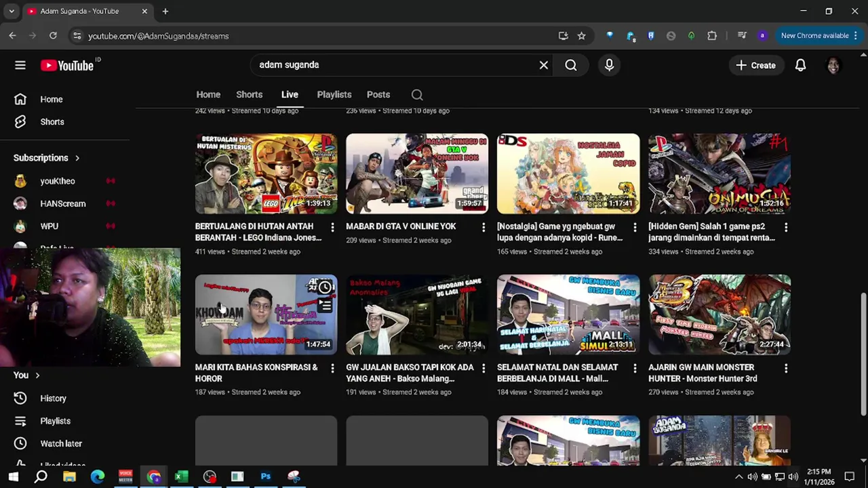The width and height of the screenshot is (868, 488).
Task: Open File Explorer from the taskbar
Action: [x=69, y=476]
